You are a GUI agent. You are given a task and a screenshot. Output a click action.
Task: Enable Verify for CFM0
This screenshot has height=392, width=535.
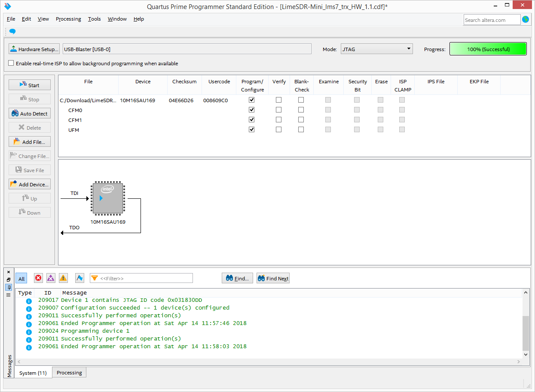pyautogui.click(x=278, y=109)
